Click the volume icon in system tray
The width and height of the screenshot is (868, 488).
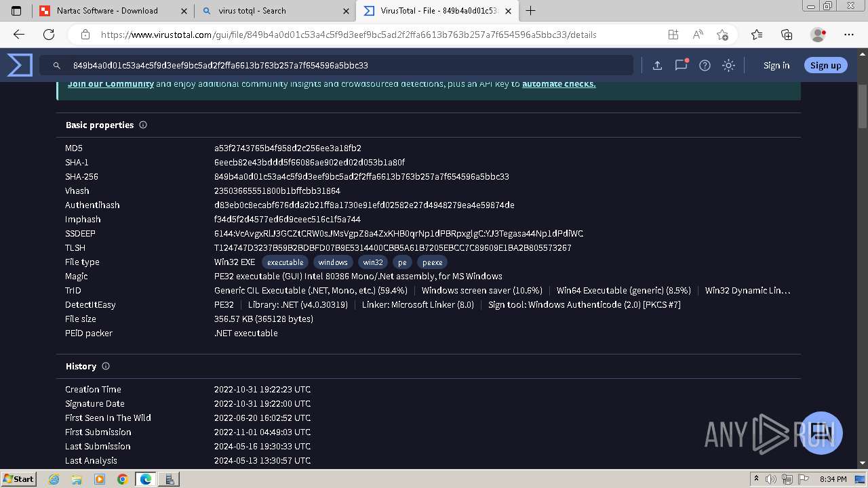(x=772, y=479)
